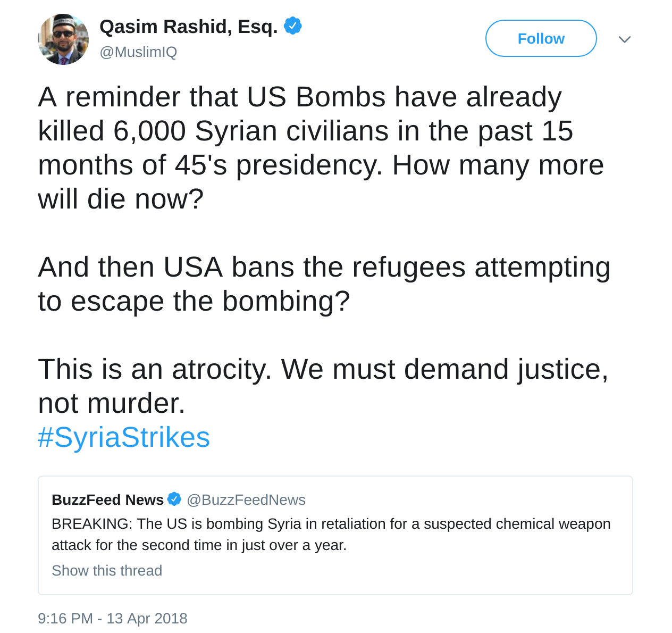
Task: Expand the tweet options chevron
Action: pos(625,39)
